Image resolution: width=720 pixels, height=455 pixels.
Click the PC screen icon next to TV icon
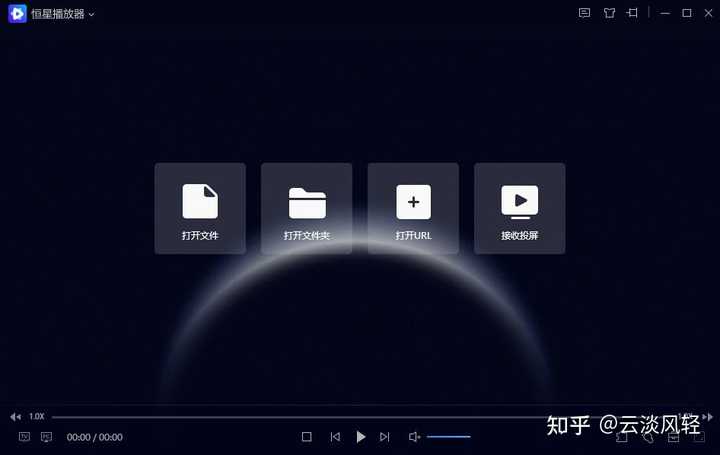pos(46,437)
